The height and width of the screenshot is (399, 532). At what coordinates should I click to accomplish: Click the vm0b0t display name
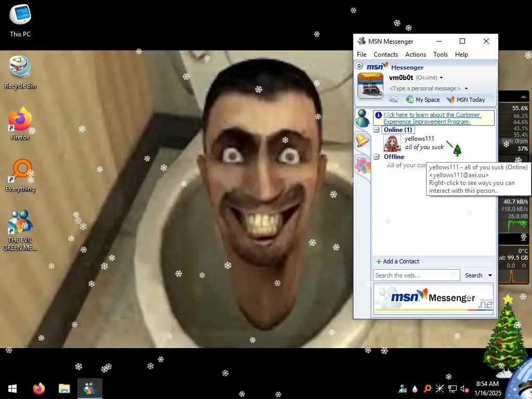401,78
